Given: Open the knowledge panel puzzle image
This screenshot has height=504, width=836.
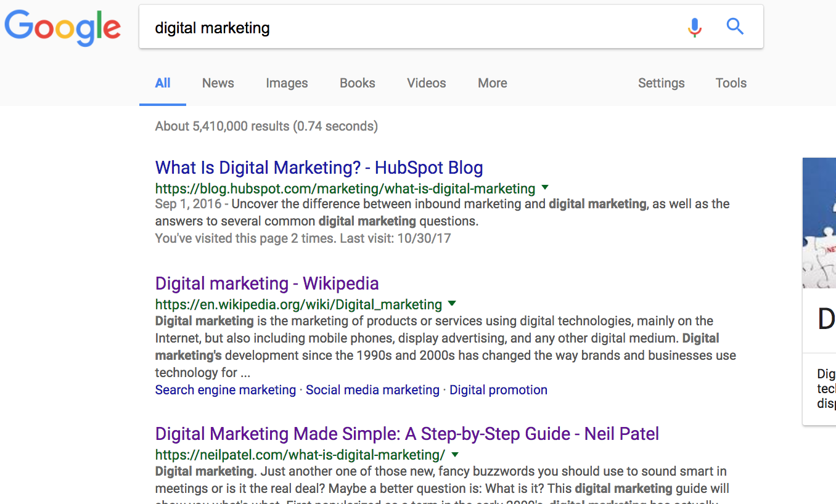Looking at the screenshot, I should point(819,223).
